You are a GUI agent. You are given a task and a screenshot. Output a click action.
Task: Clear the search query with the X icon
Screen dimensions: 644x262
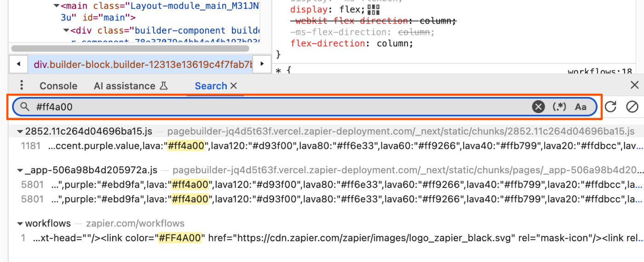[538, 107]
